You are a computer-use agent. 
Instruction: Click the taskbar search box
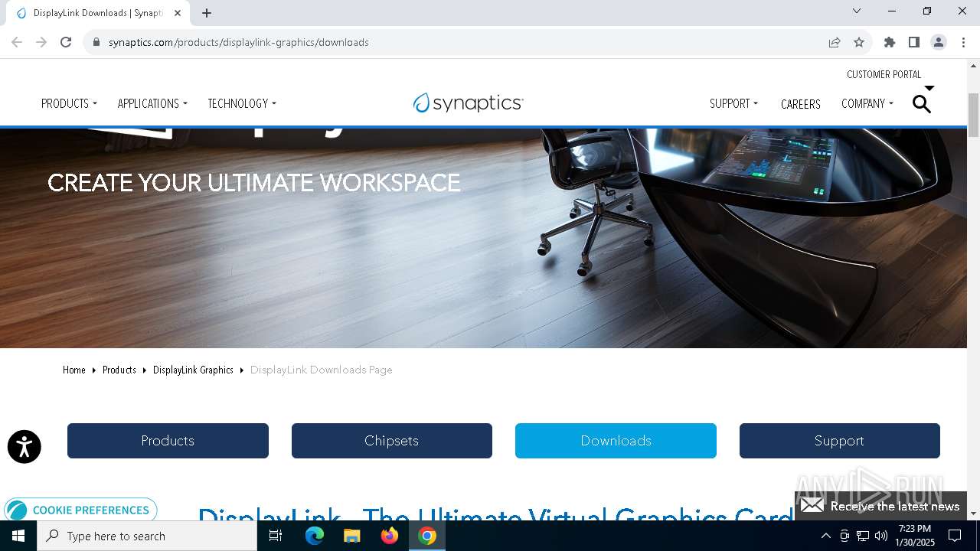click(x=147, y=536)
